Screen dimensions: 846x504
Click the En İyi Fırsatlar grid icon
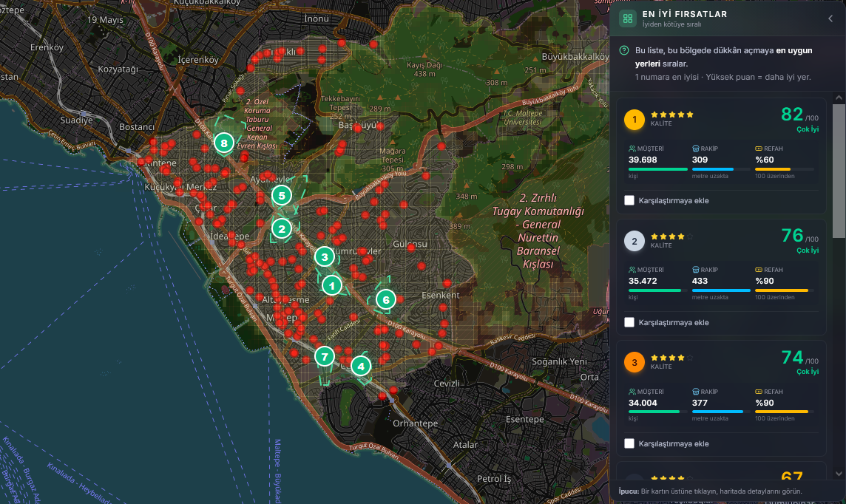click(x=628, y=19)
